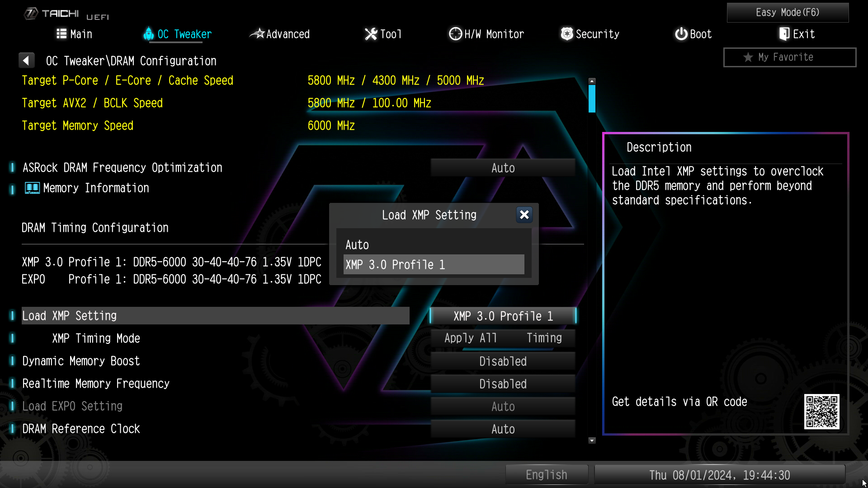
Task: Open DRAM Reference Clock Auto dropdown
Action: click(503, 429)
